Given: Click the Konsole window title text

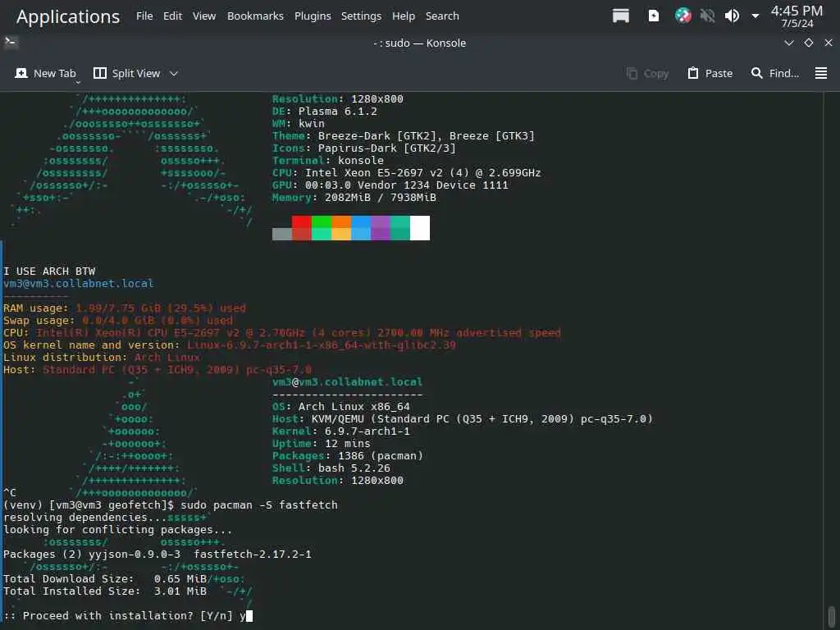Looking at the screenshot, I should pos(419,43).
